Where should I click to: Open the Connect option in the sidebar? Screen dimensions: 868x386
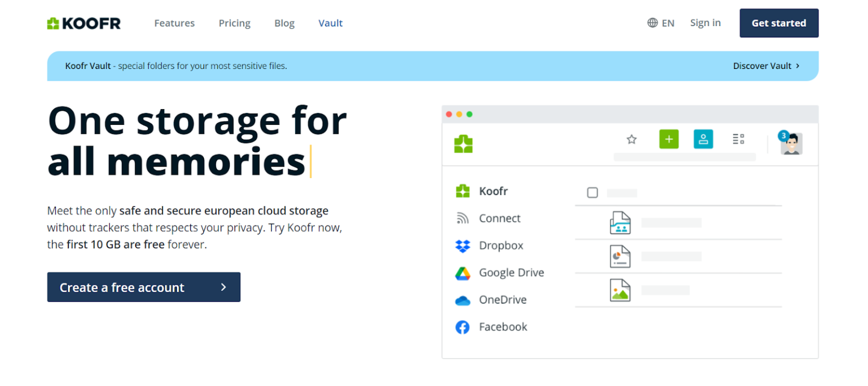(x=500, y=218)
